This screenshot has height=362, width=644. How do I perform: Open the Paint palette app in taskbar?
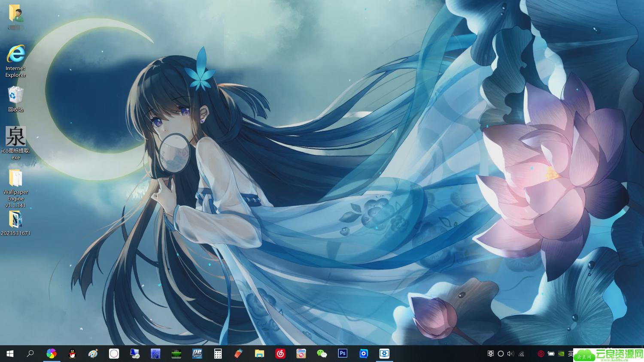93,353
